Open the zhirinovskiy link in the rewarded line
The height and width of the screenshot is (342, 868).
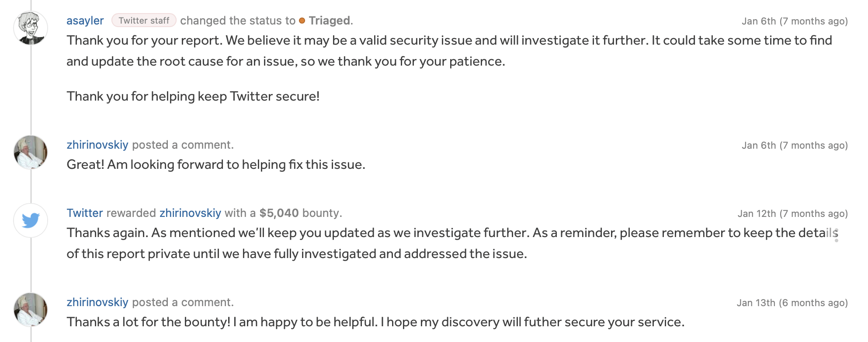(x=190, y=213)
